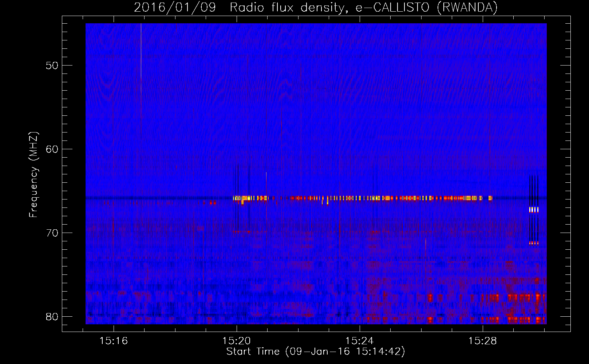
Task: Click the time tick label 15:20
Action: (237, 341)
